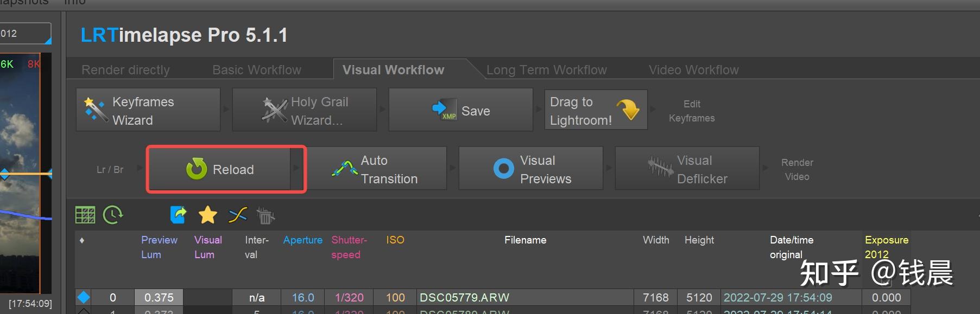Screen dimensions: 980x314
Task: Select the Video Workflow tab
Action: click(693, 70)
